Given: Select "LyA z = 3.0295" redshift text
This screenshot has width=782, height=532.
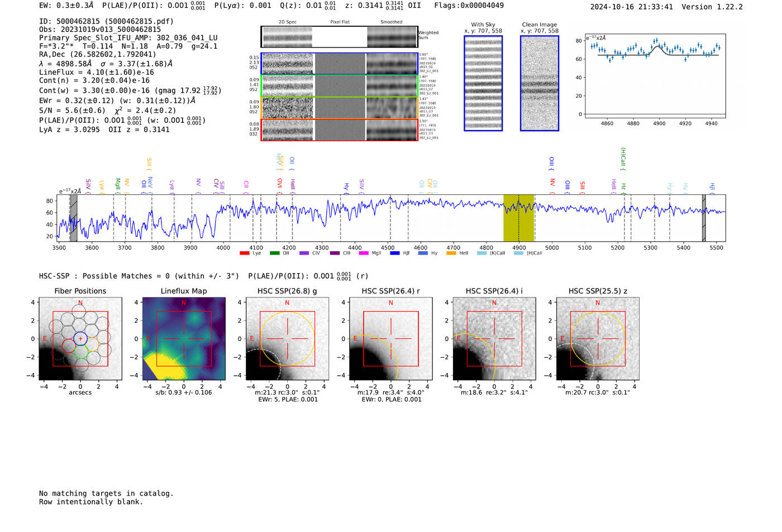Looking at the screenshot, I should [70, 130].
